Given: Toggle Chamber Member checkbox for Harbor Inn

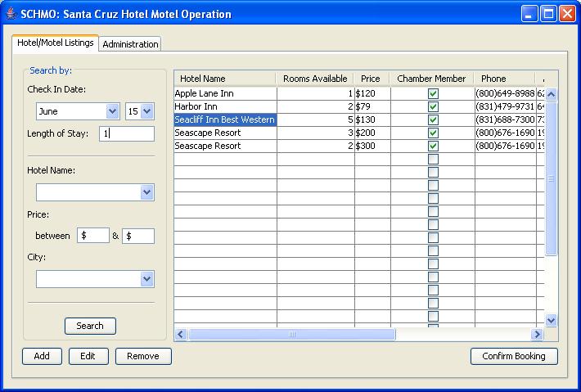Looking at the screenshot, I should point(433,106).
